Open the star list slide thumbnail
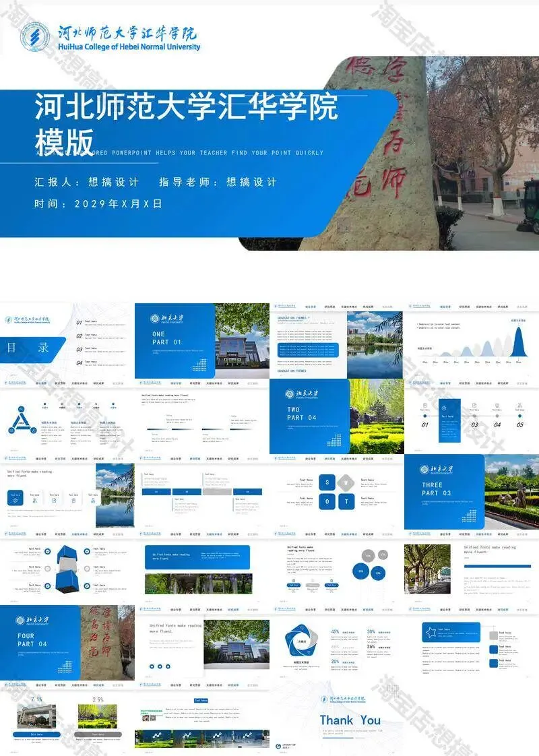Screen dimensions: 539x756 click(x=472, y=643)
